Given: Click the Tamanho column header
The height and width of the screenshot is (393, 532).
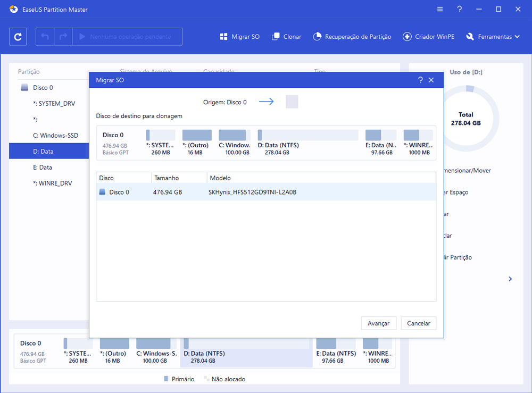Looking at the screenshot, I should [179, 178].
